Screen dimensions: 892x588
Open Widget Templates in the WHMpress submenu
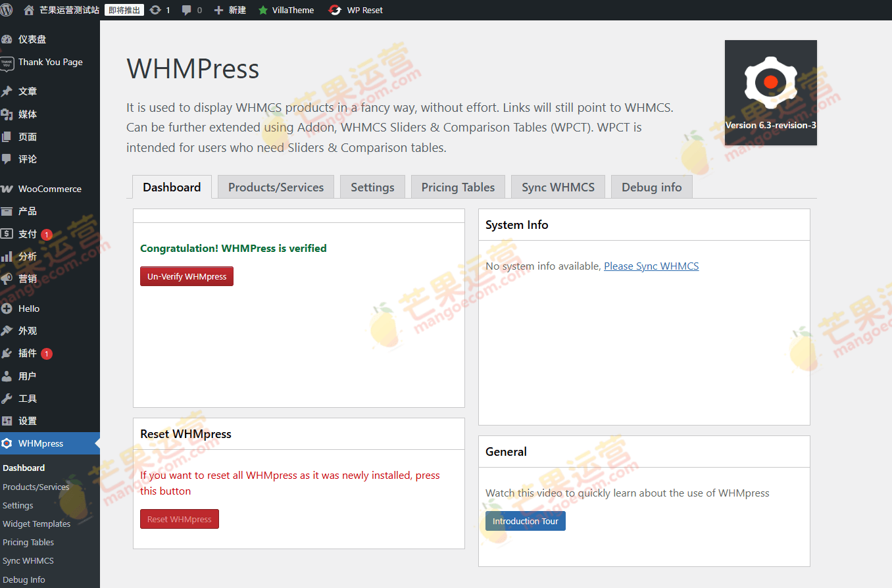tap(37, 524)
